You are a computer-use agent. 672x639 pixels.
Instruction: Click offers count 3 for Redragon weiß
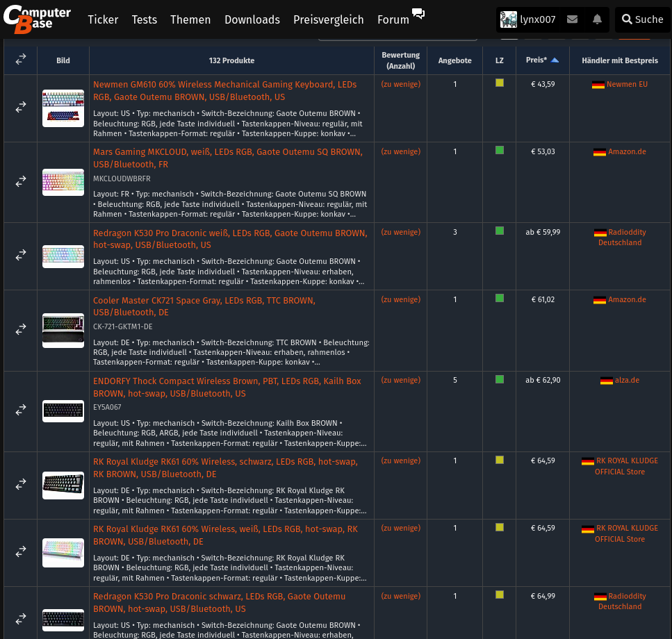pos(454,232)
